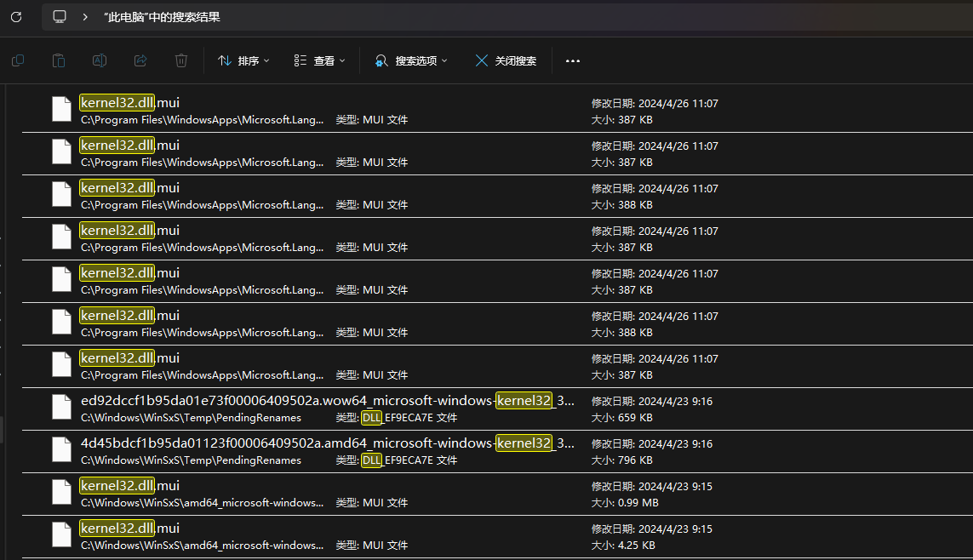The image size is (973, 560).
Task: Click the list icon beside 查看
Action: 300,60
